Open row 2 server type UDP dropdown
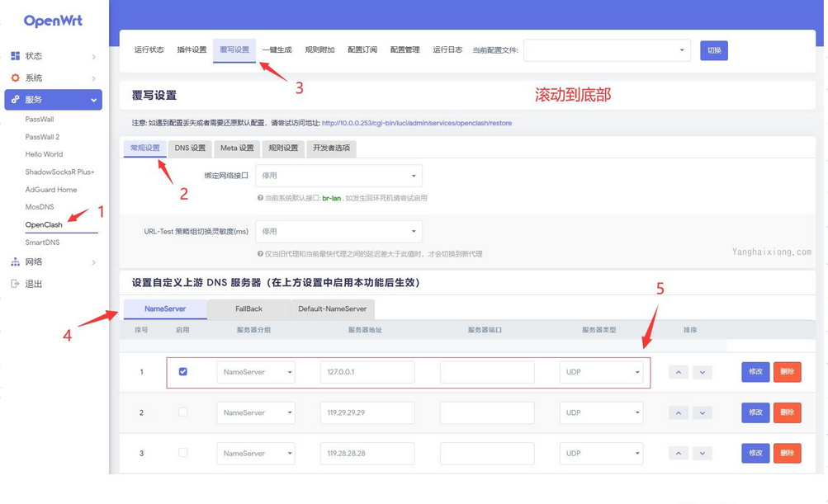Screen dimensions: 828x504 pyautogui.click(x=602, y=412)
